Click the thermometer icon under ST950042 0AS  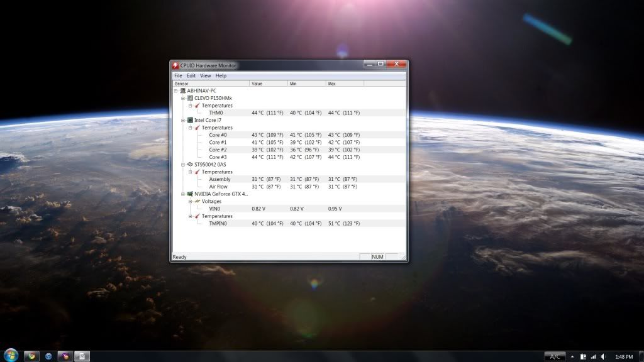(x=197, y=172)
